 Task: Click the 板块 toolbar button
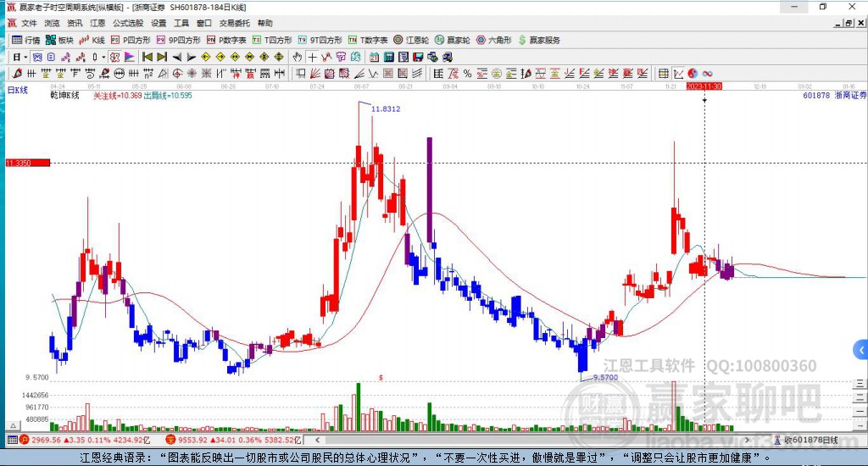pyautogui.click(x=60, y=40)
